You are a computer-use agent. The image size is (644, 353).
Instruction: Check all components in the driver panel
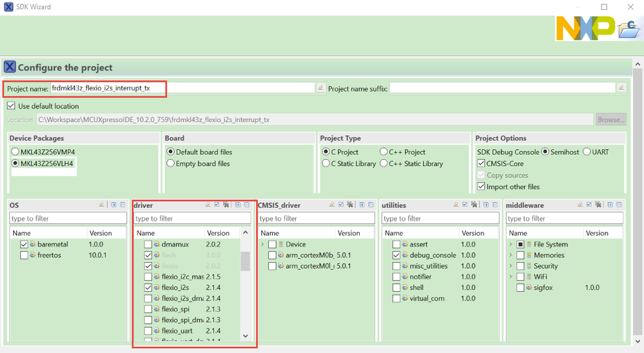pyautogui.click(x=217, y=204)
